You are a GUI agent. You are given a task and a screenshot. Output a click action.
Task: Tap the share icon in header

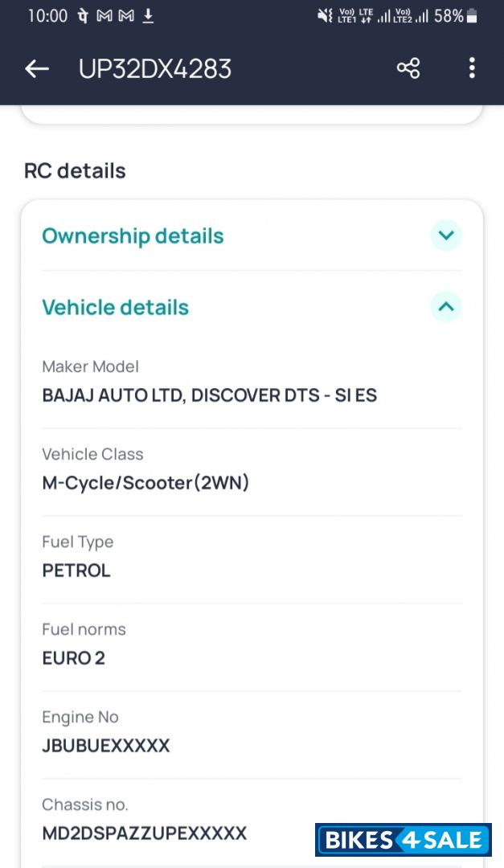(408, 69)
